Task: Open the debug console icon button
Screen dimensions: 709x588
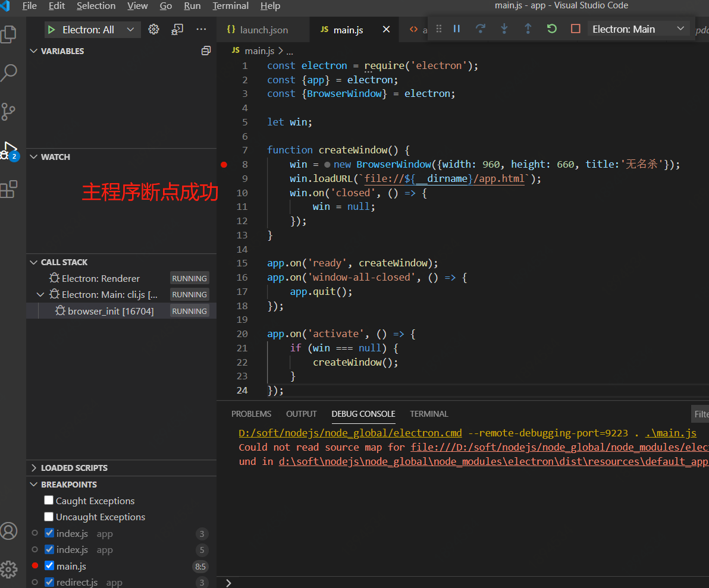Action: click(x=177, y=29)
